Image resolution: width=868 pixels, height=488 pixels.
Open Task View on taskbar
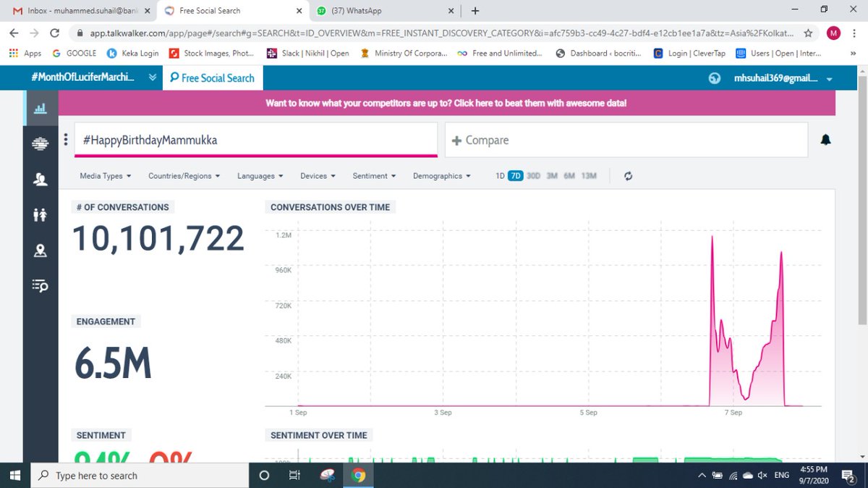tap(294, 476)
